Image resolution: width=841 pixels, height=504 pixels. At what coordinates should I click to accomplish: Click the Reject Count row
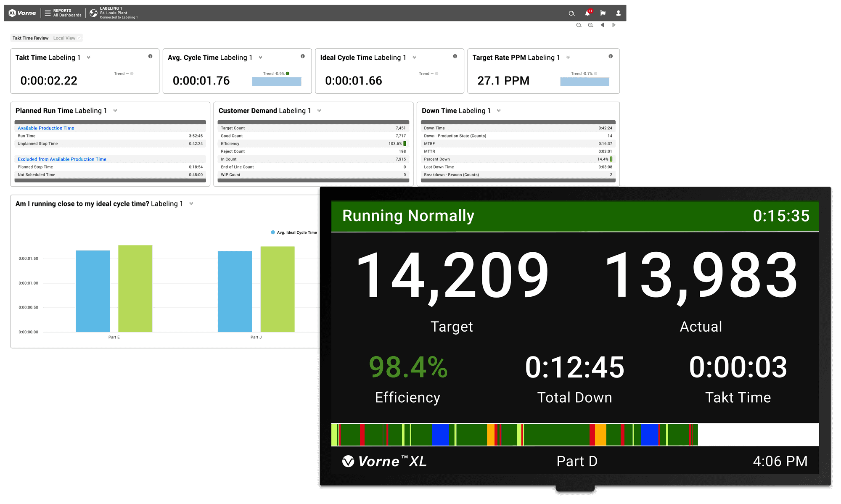click(x=313, y=152)
